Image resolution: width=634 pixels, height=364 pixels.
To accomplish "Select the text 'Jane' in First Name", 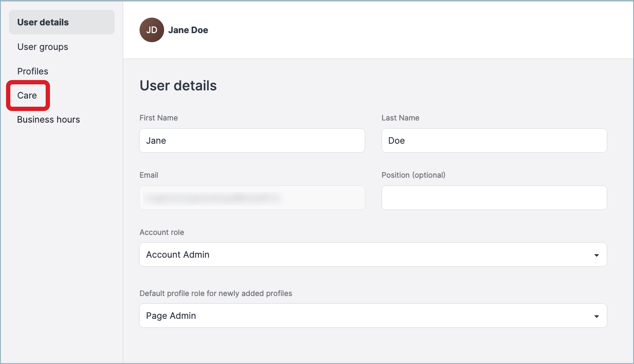I will pyautogui.click(x=156, y=140).
